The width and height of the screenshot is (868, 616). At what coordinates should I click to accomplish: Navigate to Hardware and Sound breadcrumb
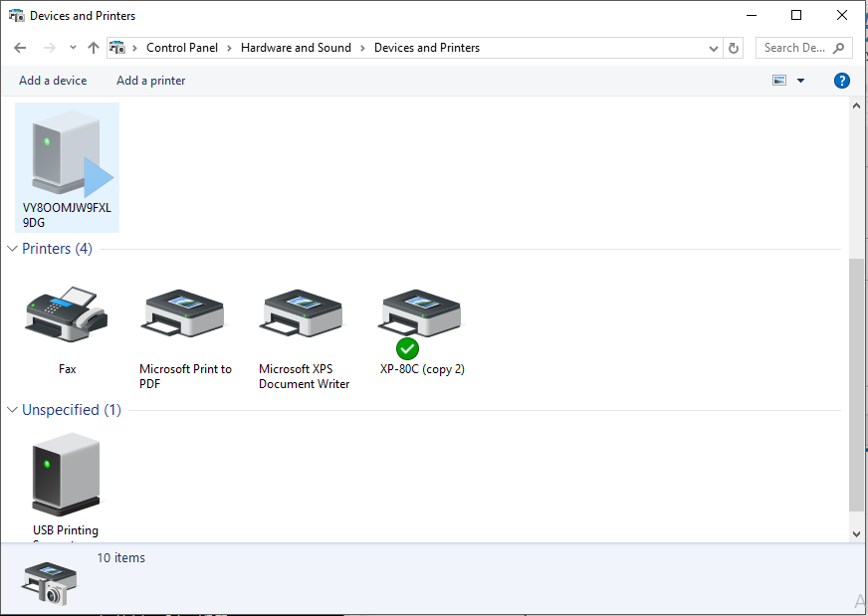tap(297, 48)
